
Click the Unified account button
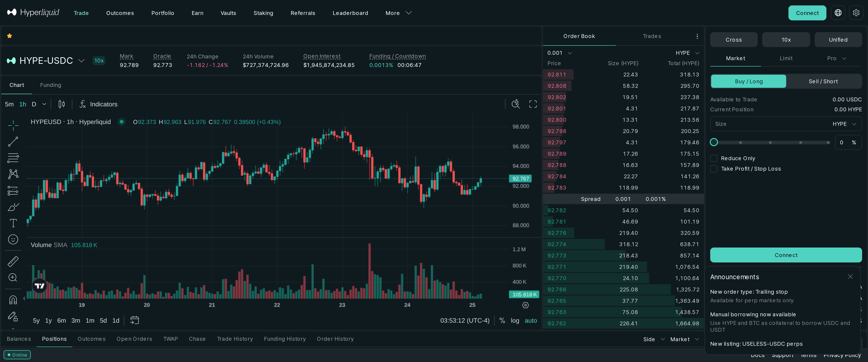pyautogui.click(x=838, y=39)
